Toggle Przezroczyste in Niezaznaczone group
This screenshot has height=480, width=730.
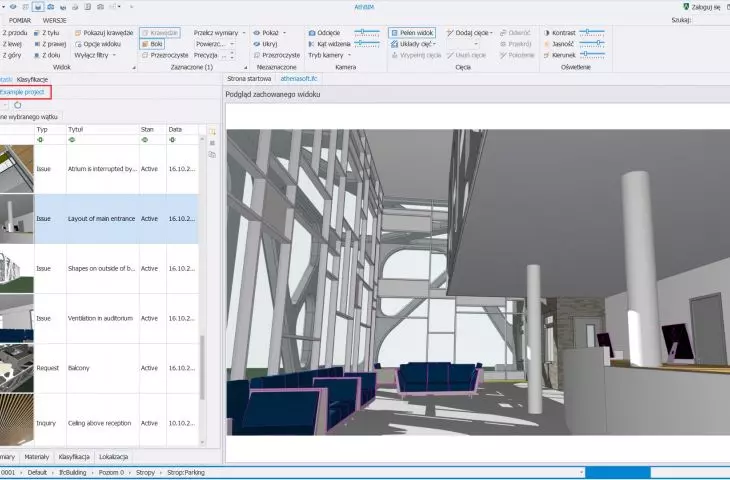[277, 55]
